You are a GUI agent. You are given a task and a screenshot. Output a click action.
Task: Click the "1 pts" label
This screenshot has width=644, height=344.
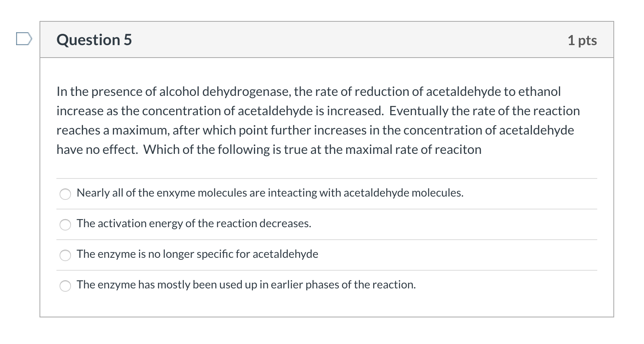point(582,40)
